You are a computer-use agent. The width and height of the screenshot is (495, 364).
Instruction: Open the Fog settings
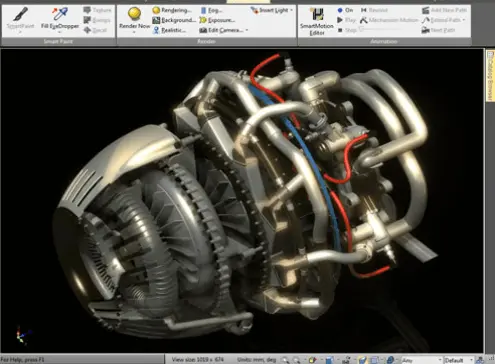[211, 10]
